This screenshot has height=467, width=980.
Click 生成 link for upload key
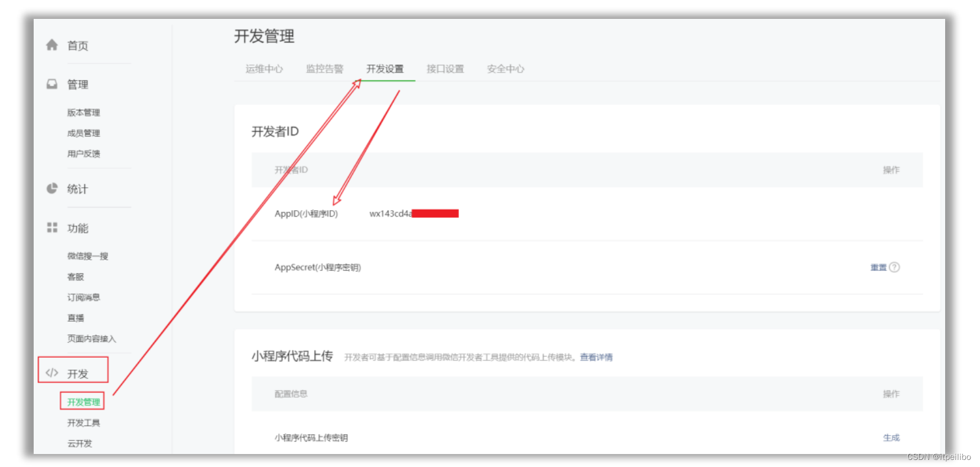(x=891, y=437)
